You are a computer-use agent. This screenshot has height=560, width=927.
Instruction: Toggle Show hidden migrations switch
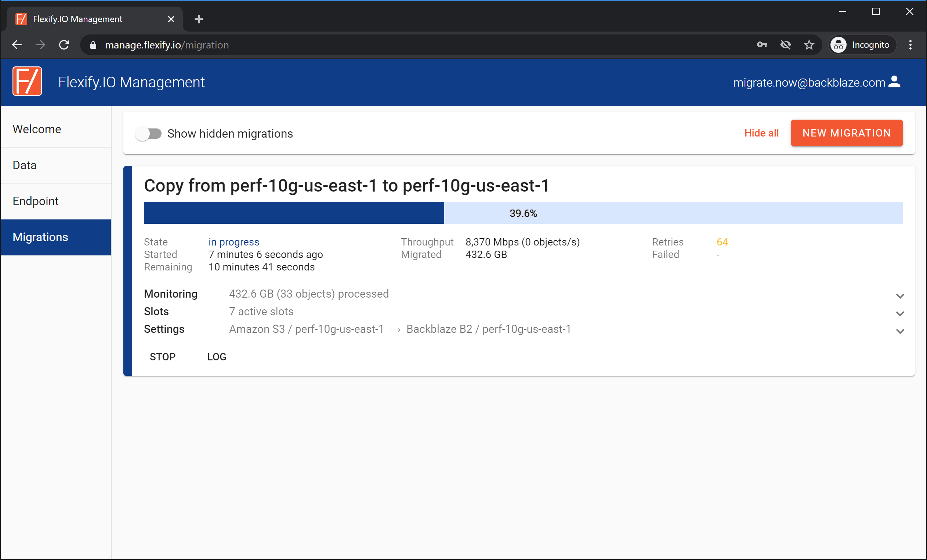148,134
